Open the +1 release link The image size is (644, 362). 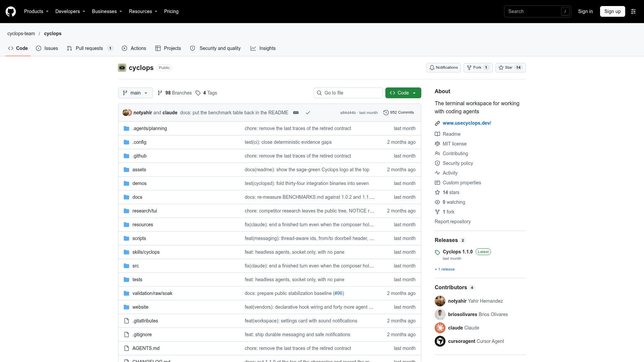point(445,269)
